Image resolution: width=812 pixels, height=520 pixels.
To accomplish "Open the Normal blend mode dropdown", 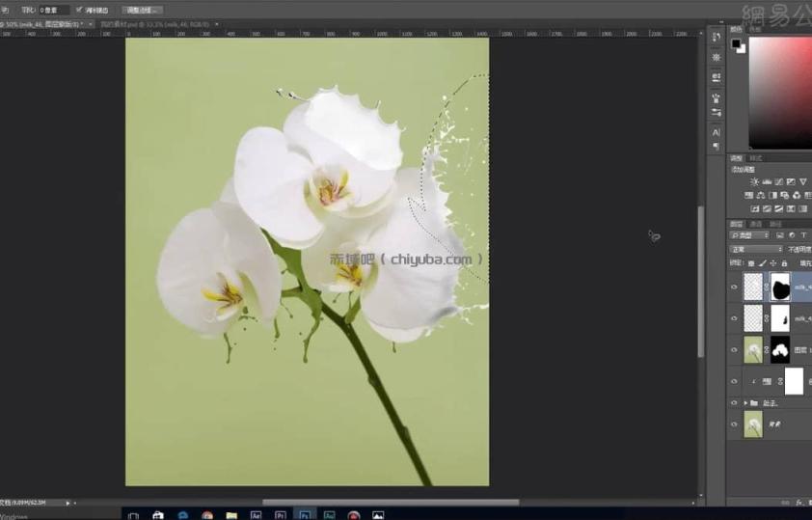I will click(x=756, y=250).
